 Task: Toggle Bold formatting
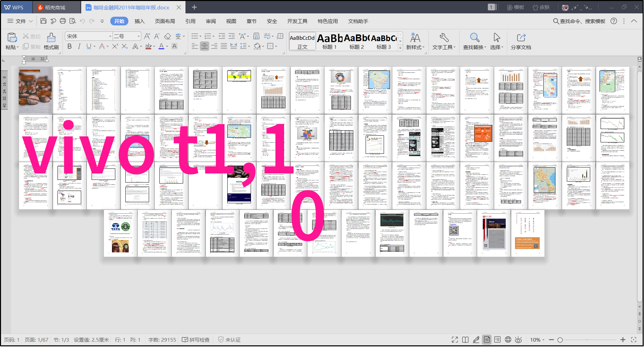(70, 46)
